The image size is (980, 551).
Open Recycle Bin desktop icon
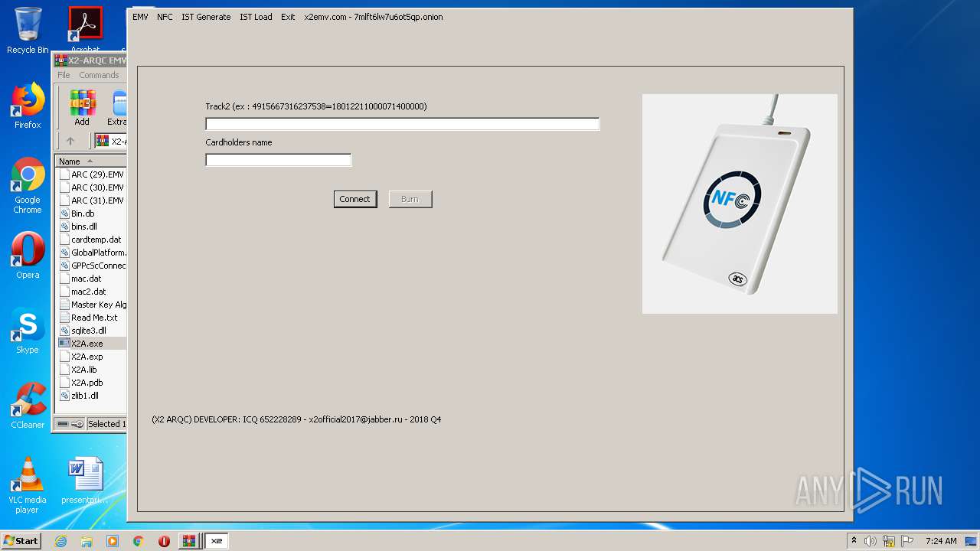pos(28,31)
